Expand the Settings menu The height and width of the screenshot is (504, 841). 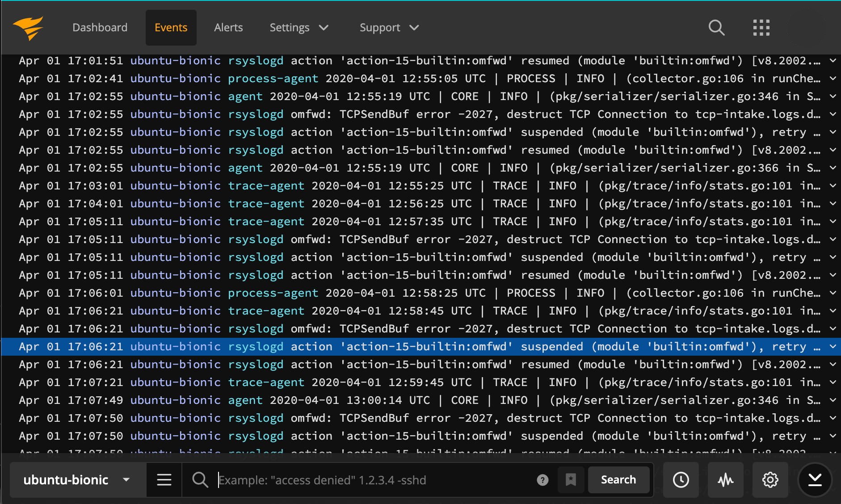pos(299,28)
